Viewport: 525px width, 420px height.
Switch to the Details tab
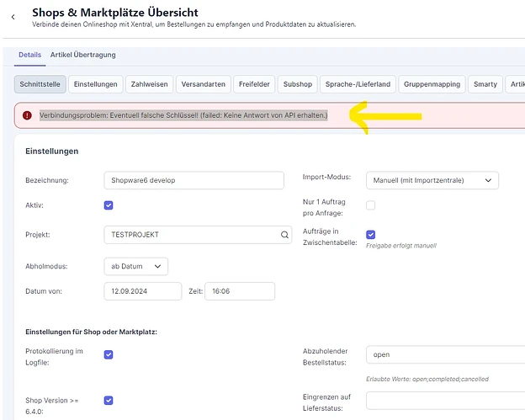click(x=29, y=55)
